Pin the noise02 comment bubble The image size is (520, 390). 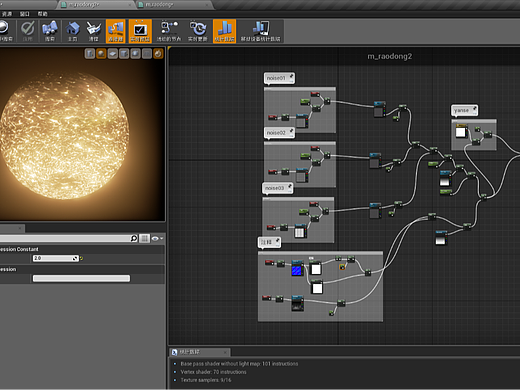tap(291, 131)
